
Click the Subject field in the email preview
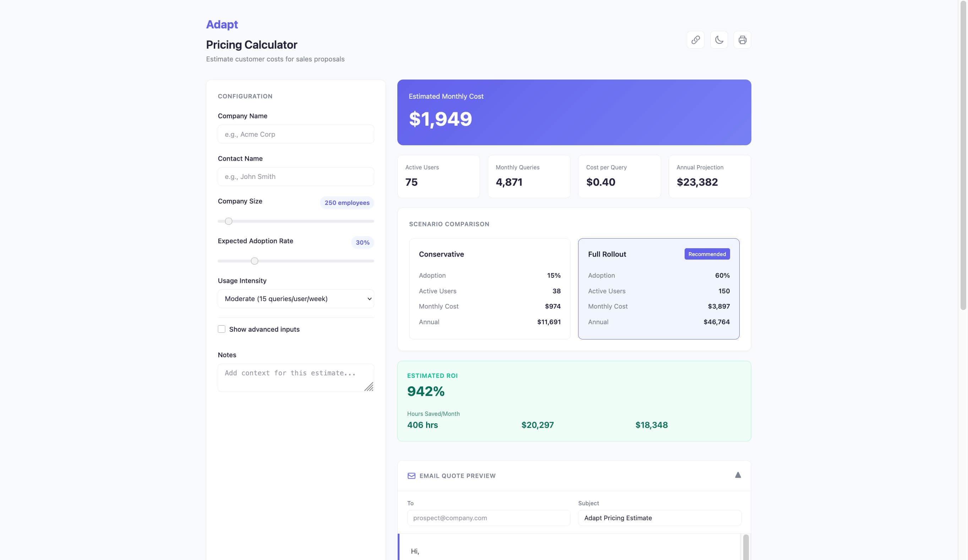659,518
